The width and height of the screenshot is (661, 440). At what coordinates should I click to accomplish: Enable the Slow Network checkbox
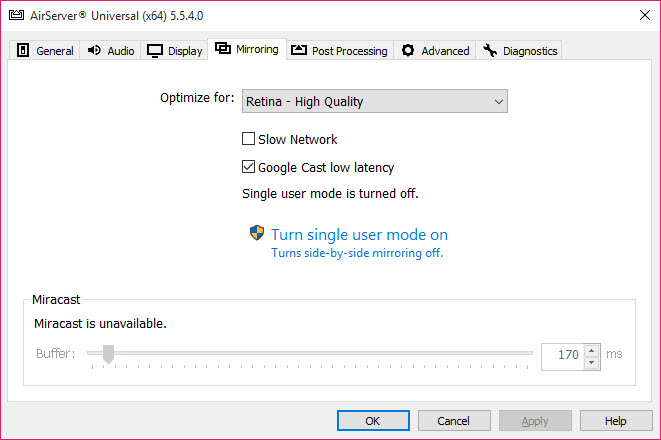tap(248, 139)
